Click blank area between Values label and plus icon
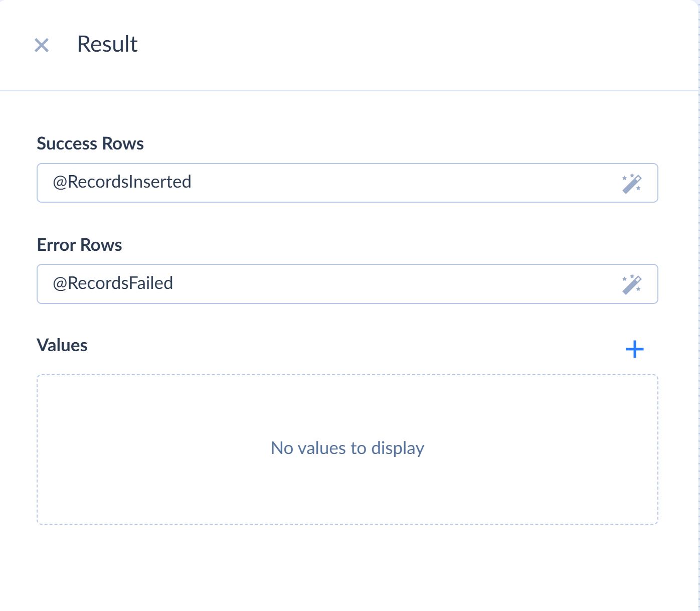The height and width of the screenshot is (611, 700). [351, 346]
